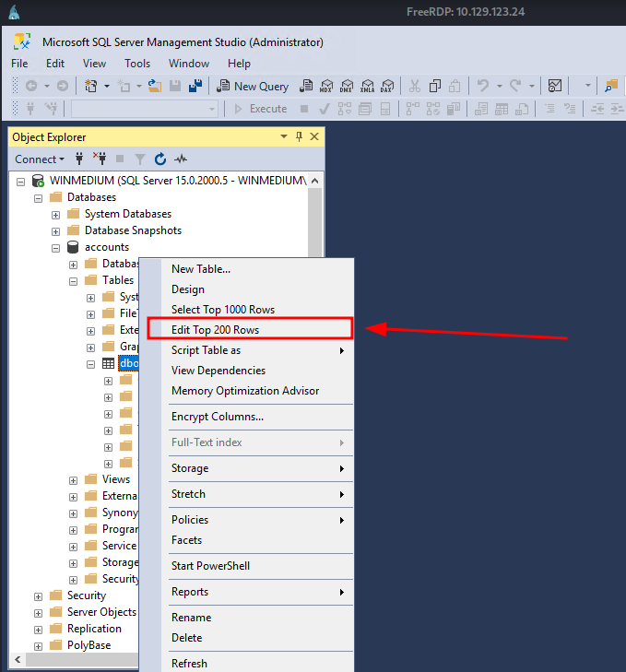Click Object Explorer scroll up arrow
626x672 pixels.
click(314, 181)
